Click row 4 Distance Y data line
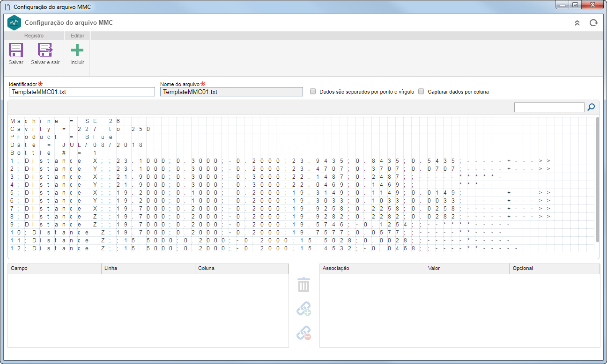 click(x=256, y=184)
